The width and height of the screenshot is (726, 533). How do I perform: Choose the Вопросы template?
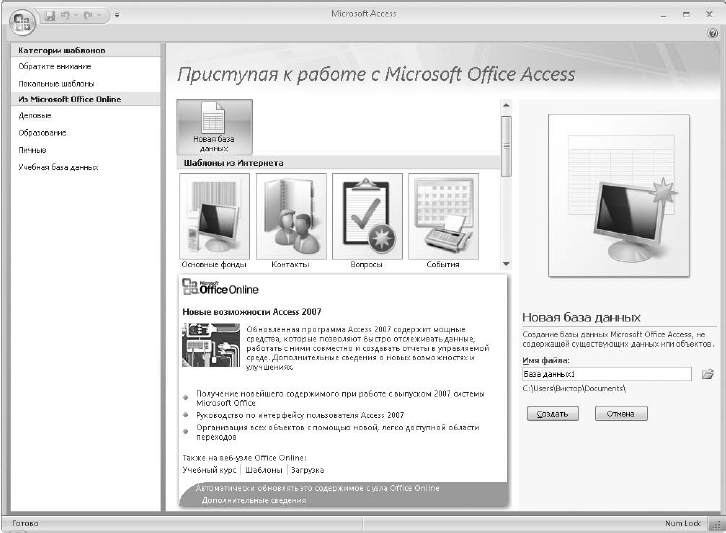(367, 221)
